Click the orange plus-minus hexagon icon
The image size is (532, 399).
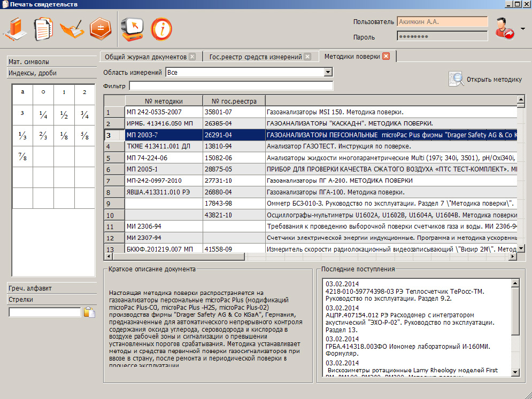[100, 29]
